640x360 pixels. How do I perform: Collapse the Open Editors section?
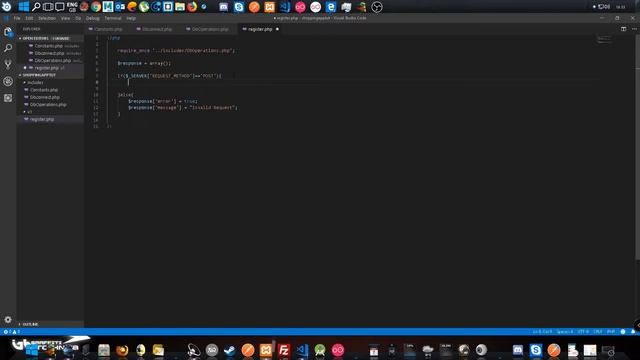pyautogui.click(x=50, y=38)
